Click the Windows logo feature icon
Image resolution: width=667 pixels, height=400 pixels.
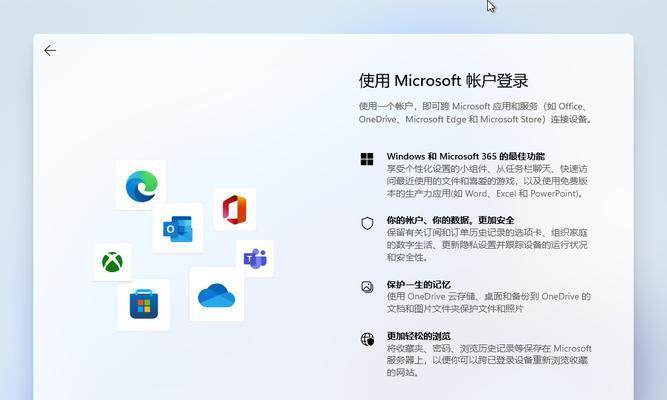pyautogui.click(x=367, y=159)
